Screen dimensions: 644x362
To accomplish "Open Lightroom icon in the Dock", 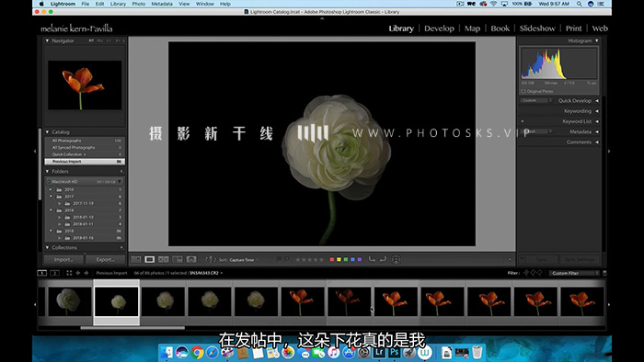I will click(379, 352).
